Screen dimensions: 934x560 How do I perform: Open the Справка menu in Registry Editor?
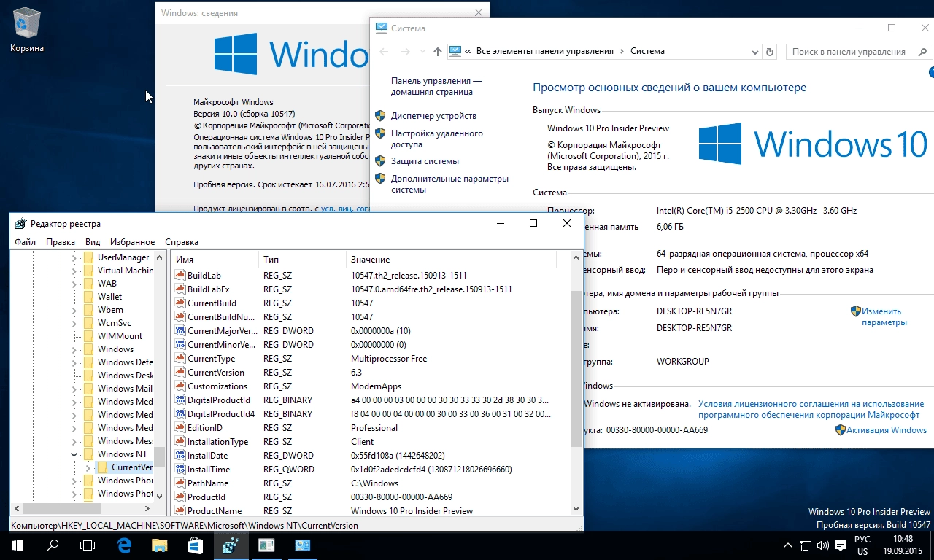point(182,242)
